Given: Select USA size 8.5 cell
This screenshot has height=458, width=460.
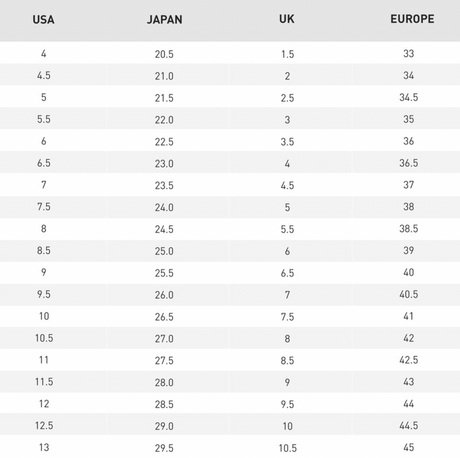Looking at the screenshot, I should 44,250.
